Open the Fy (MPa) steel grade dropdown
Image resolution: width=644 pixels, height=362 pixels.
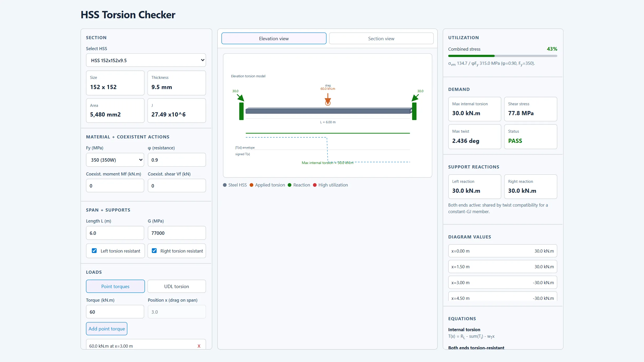point(115,160)
